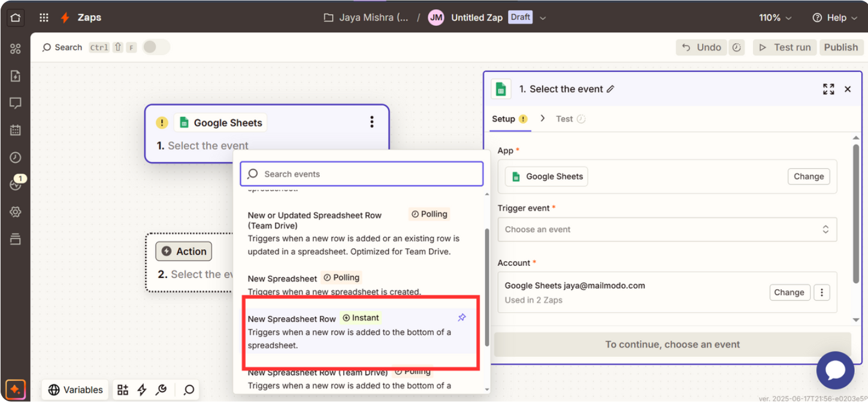This screenshot has height=403, width=868.
Task: Open the calendar icon in left sidebar
Action: (16, 130)
